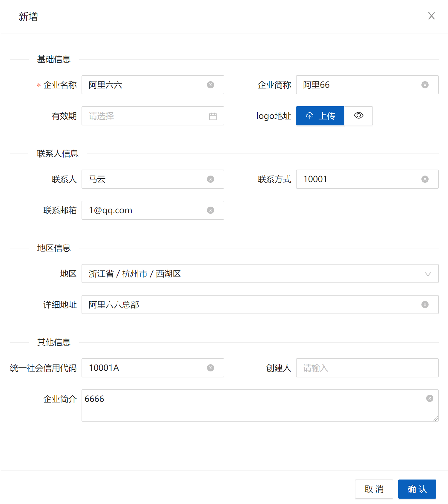Clear the 联系邮箱 field via clear icon
Viewport: 448px width, 504px height.
[211, 210]
